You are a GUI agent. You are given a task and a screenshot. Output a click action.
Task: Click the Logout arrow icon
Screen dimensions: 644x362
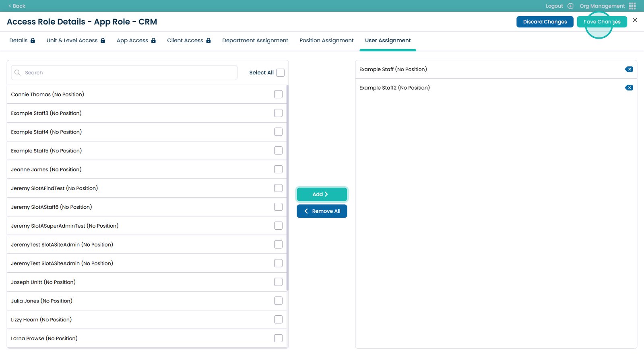pyautogui.click(x=570, y=6)
